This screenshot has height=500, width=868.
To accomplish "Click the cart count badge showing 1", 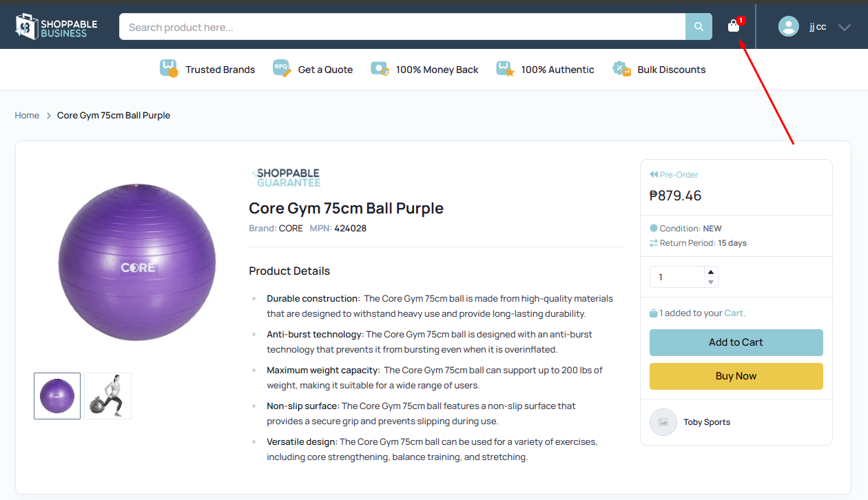I will 741,21.
